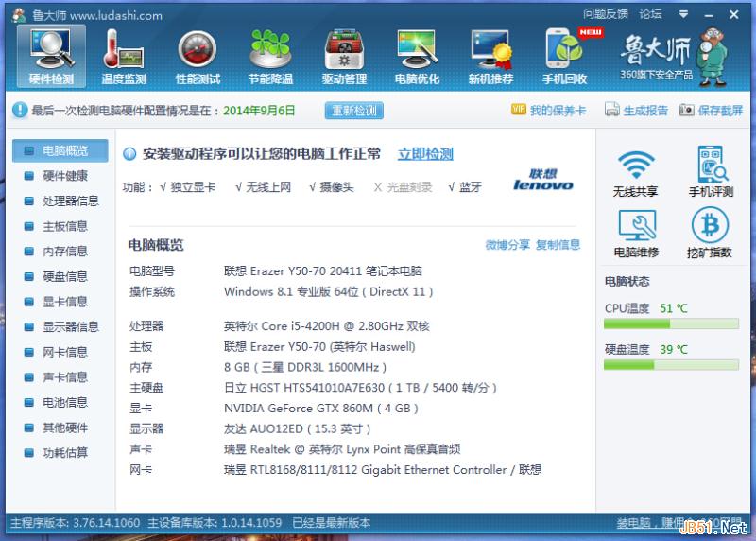
Task: Click the 友达 AUO12ED display text
Action: 297,429
